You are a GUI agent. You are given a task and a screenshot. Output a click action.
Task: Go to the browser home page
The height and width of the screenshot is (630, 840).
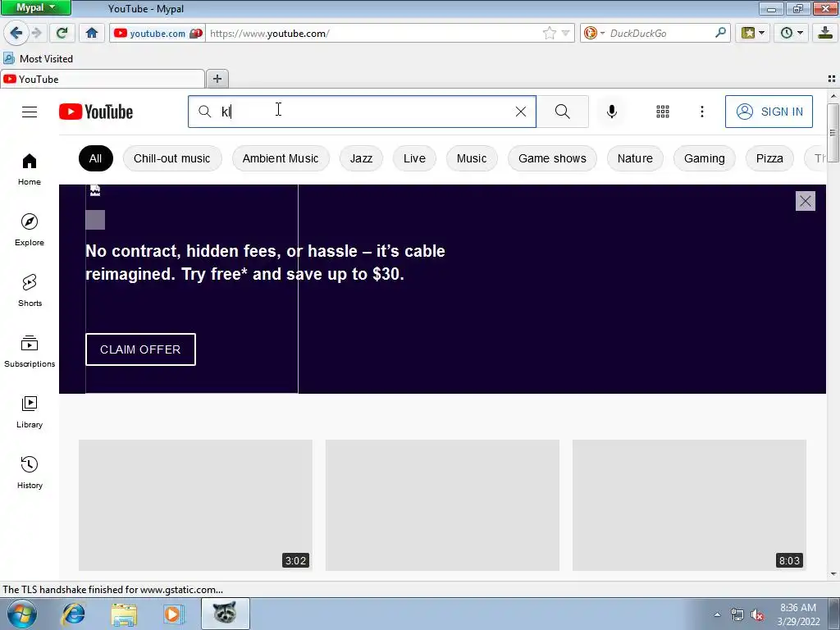click(x=92, y=33)
